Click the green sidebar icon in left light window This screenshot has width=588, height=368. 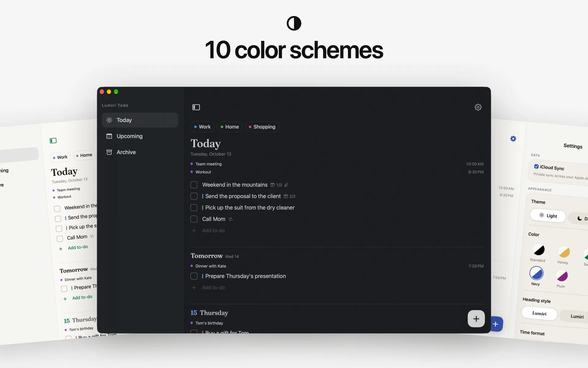53,140
